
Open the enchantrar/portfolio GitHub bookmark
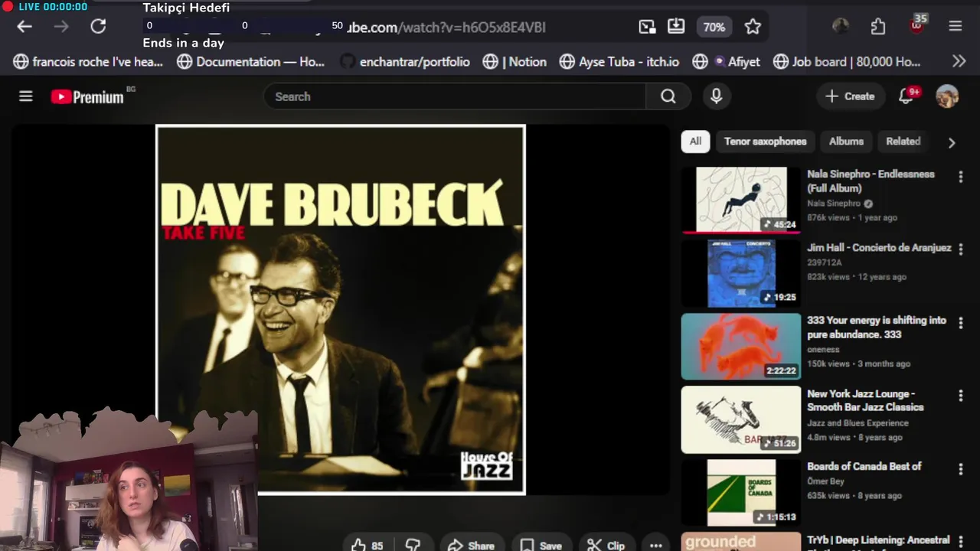(404, 62)
